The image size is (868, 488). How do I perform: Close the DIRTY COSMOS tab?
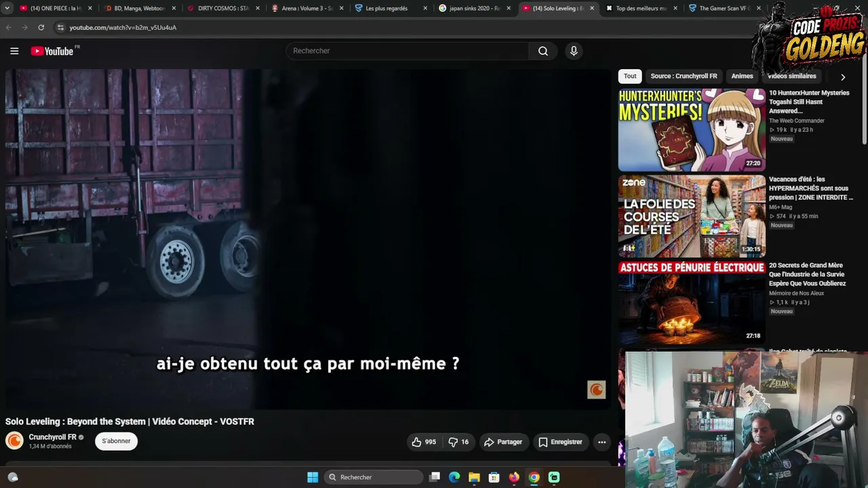(257, 8)
